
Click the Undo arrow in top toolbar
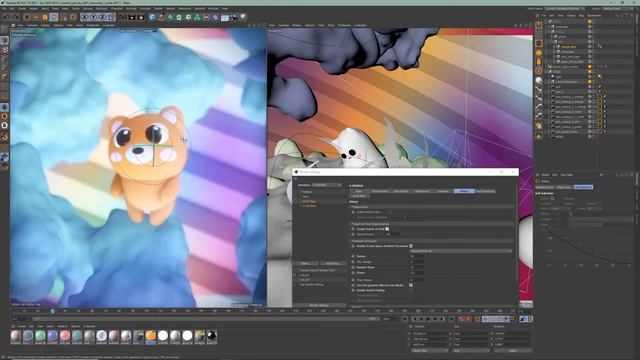coord(7,17)
